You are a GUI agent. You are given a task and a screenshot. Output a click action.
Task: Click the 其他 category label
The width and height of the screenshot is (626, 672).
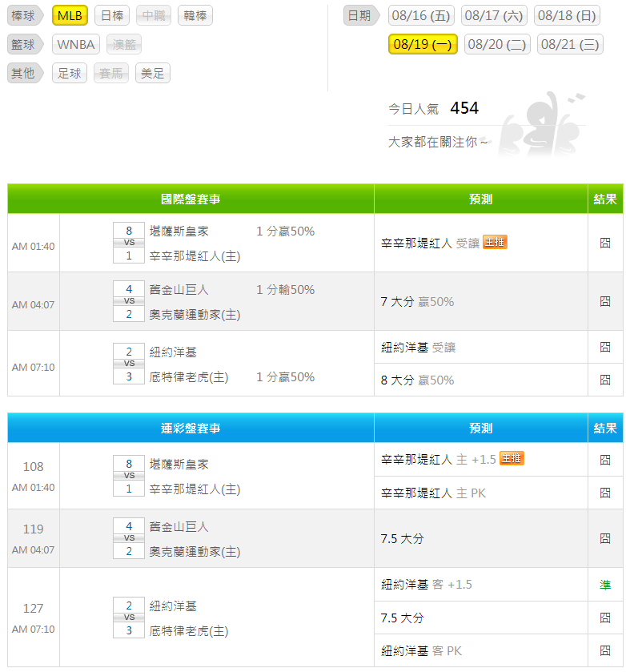[25, 73]
